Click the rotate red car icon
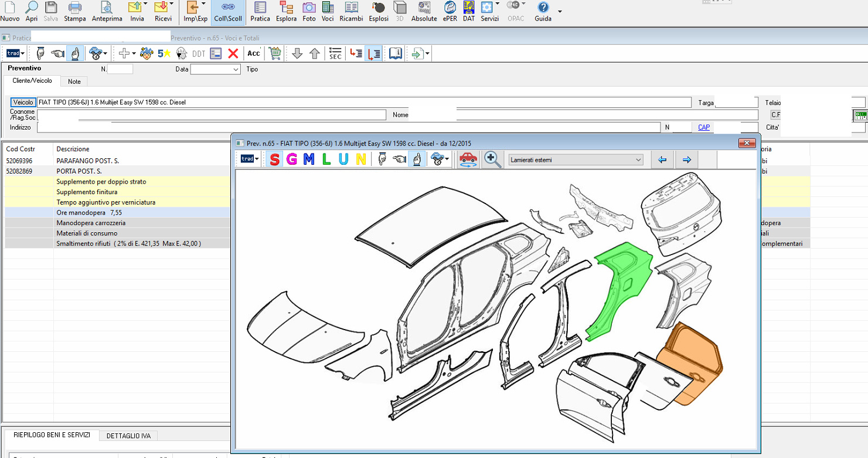 [x=468, y=160]
